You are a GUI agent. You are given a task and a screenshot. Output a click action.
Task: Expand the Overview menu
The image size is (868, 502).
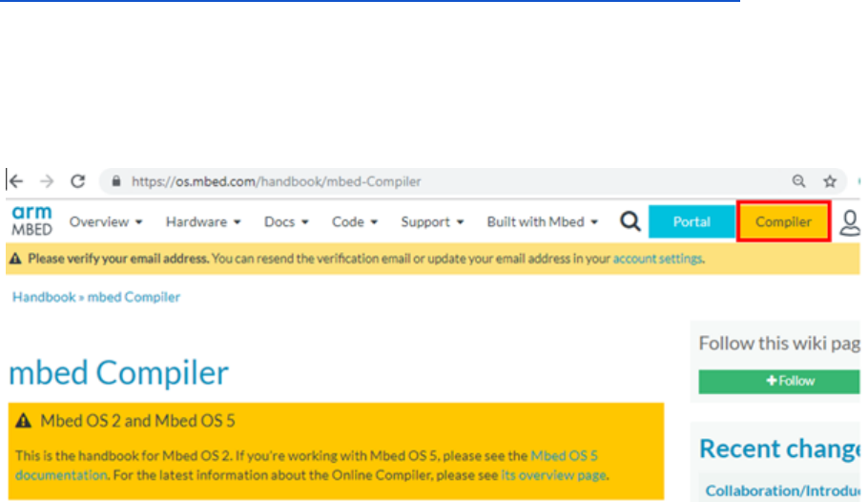click(106, 221)
